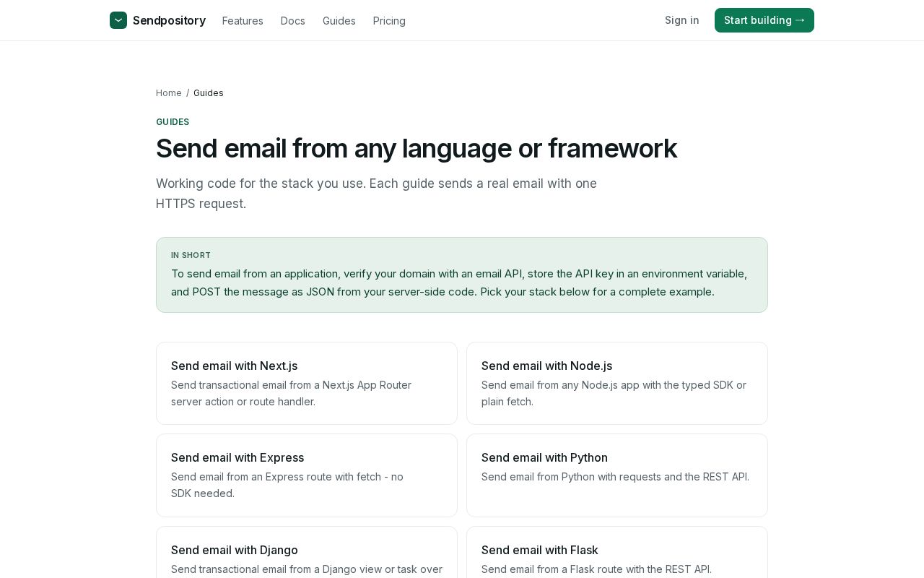Open the Pricing nav item
The image size is (924, 578).
coord(389,21)
